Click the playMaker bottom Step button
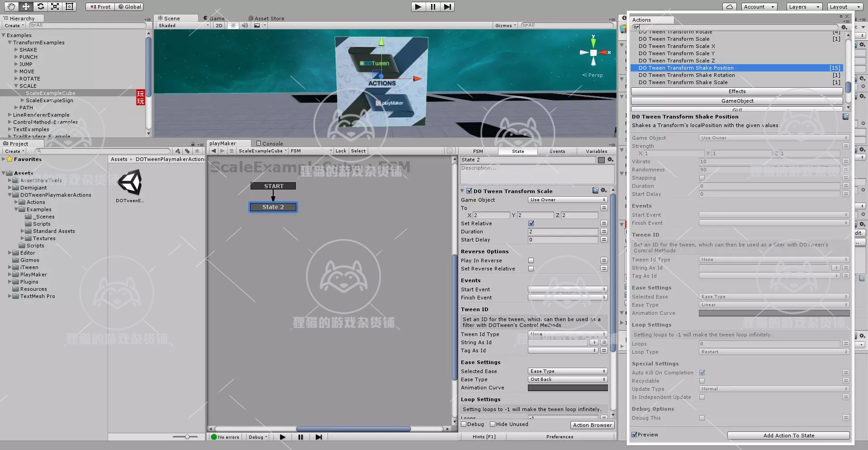This screenshot has width=868, height=450. click(318, 437)
